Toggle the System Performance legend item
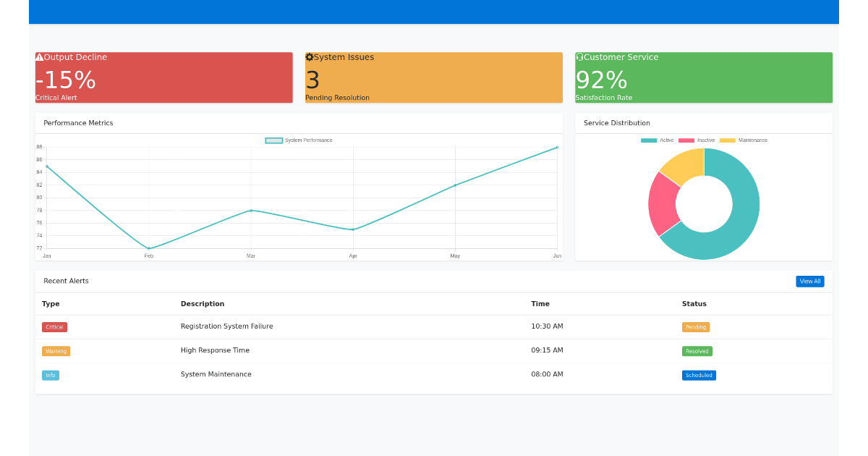Image resolution: width=868 pixels, height=456 pixels. click(x=299, y=140)
